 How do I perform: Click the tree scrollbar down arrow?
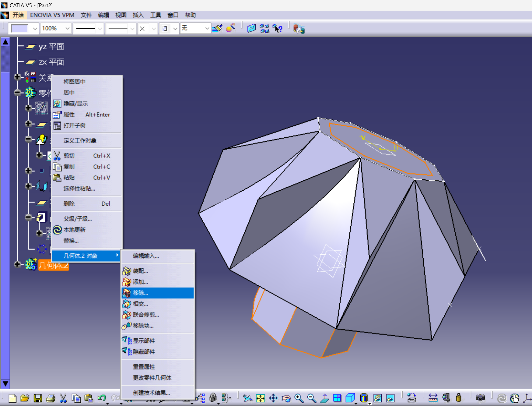coord(5,383)
